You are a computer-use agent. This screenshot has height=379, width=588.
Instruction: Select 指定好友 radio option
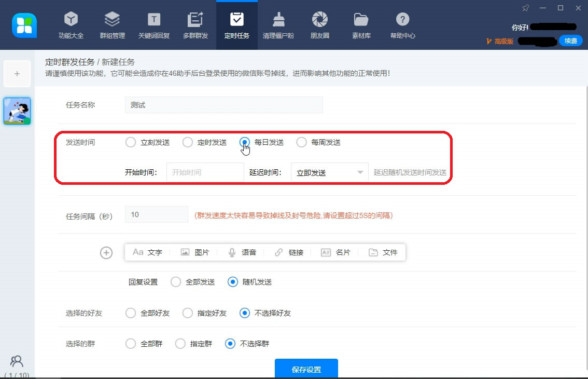(188, 313)
